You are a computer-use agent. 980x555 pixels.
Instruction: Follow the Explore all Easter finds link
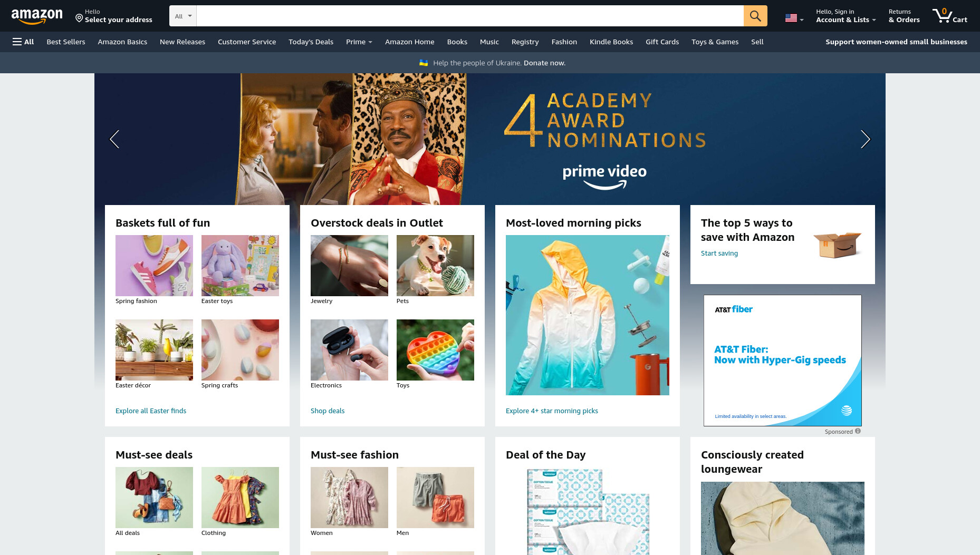pyautogui.click(x=151, y=411)
